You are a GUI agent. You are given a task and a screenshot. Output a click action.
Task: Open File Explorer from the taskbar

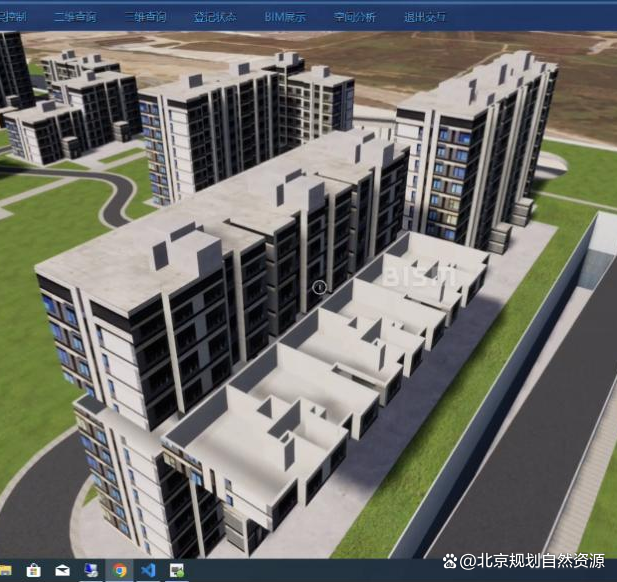[x=6, y=571]
